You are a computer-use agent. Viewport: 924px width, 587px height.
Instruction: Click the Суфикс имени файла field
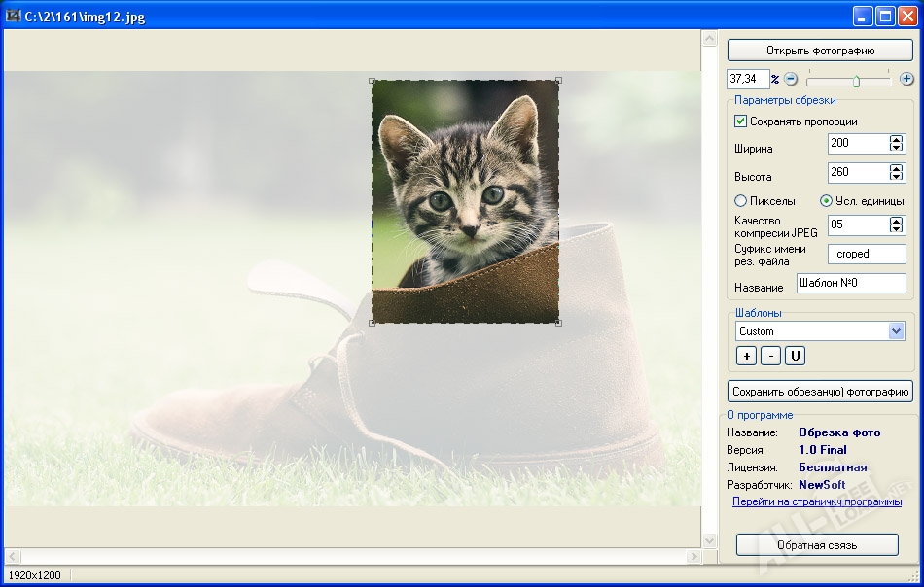(x=867, y=254)
